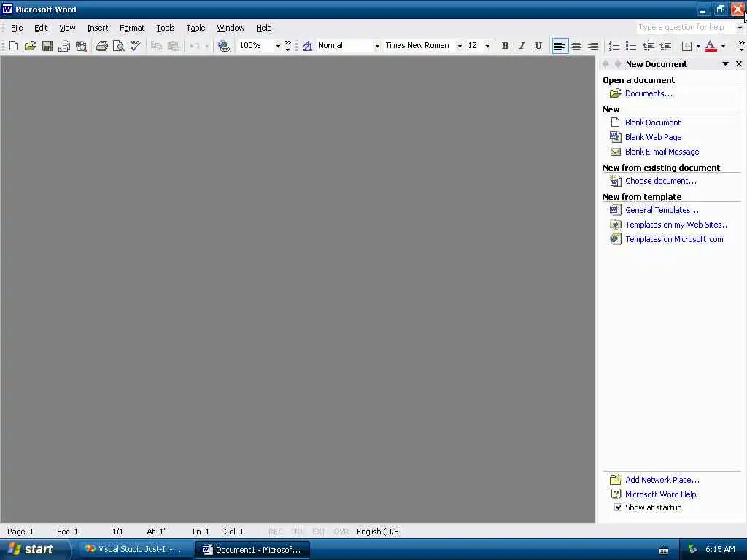Click the General Templates icon
This screenshot has width=747, height=560.
tap(616, 210)
